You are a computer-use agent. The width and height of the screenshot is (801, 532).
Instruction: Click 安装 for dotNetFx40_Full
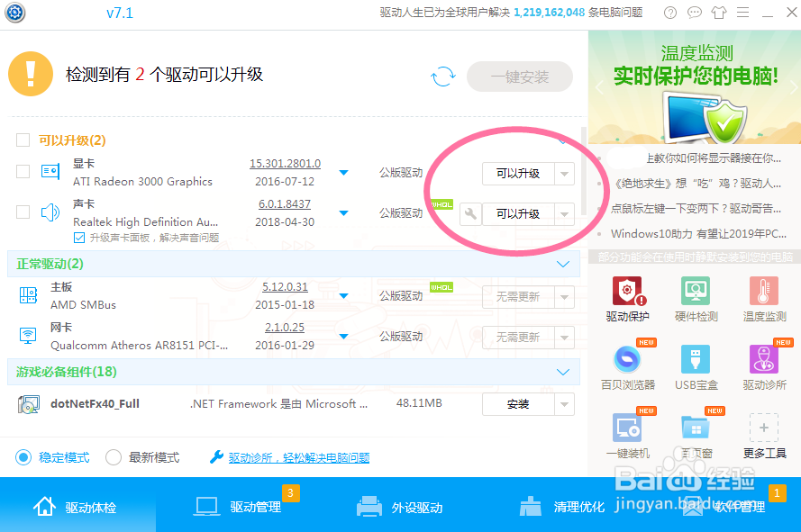coord(518,404)
